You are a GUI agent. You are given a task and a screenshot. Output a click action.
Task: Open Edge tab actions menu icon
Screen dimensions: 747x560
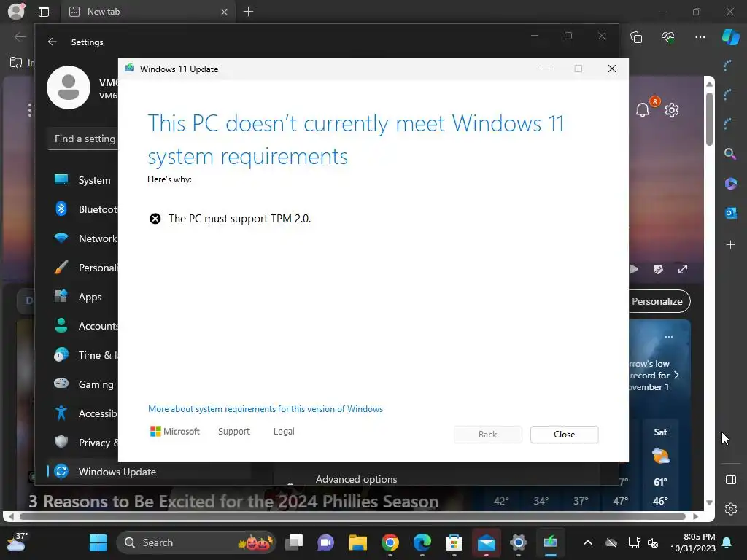tap(43, 12)
